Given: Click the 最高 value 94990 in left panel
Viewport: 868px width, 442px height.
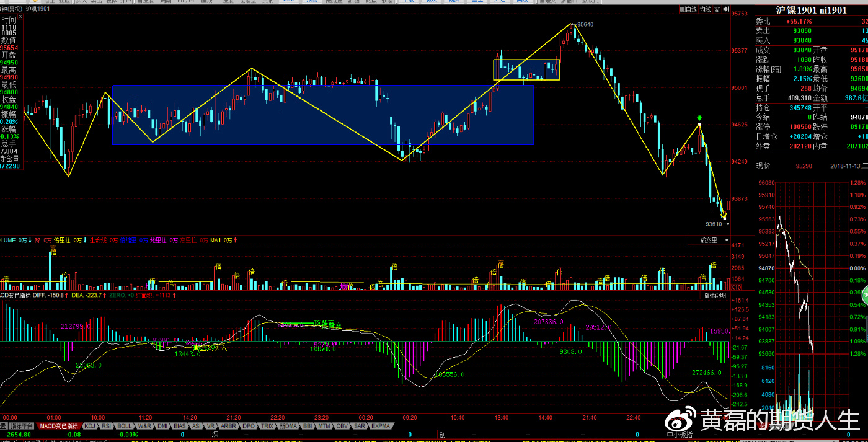Looking at the screenshot, I should 9,77.
